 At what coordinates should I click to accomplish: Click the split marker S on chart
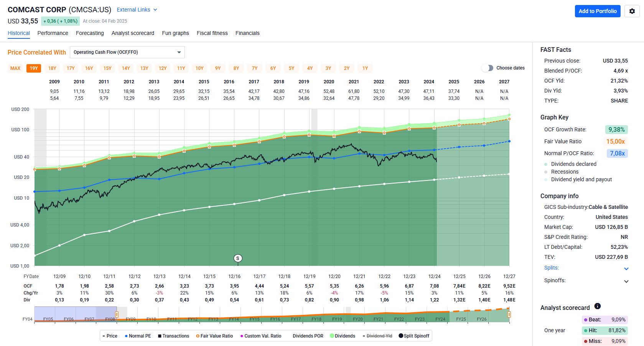(x=238, y=258)
